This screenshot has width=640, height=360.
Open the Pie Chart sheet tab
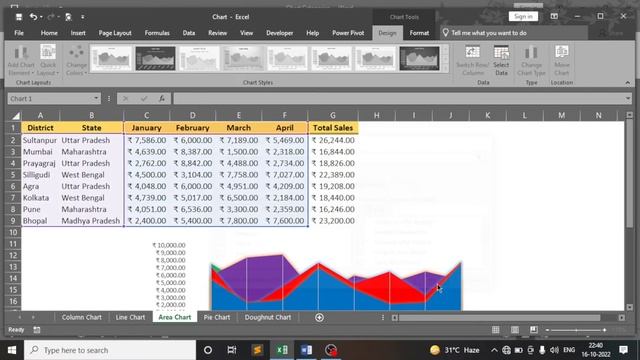pos(217,317)
